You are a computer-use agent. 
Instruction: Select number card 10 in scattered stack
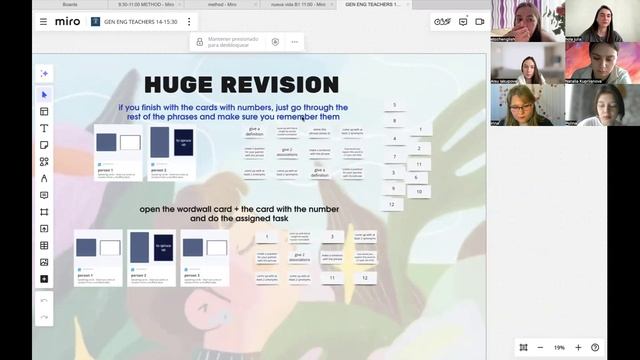[x=419, y=191]
